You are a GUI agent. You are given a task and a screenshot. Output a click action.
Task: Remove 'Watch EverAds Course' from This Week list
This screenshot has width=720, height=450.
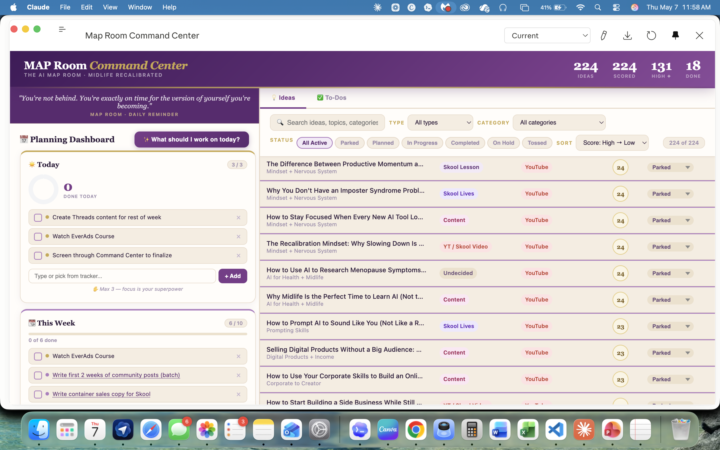click(x=238, y=356)
